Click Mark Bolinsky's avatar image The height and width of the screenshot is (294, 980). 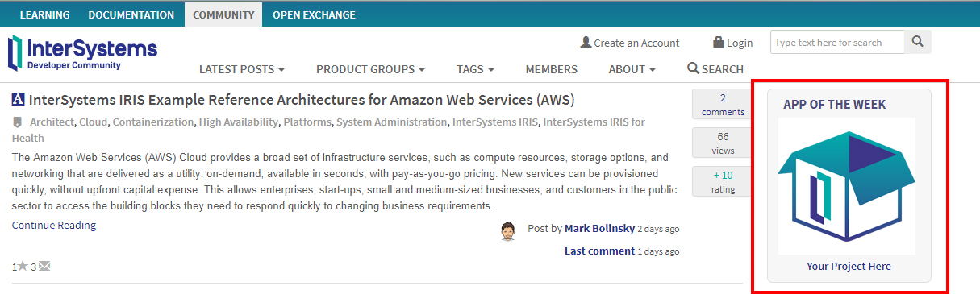point(507,233)
